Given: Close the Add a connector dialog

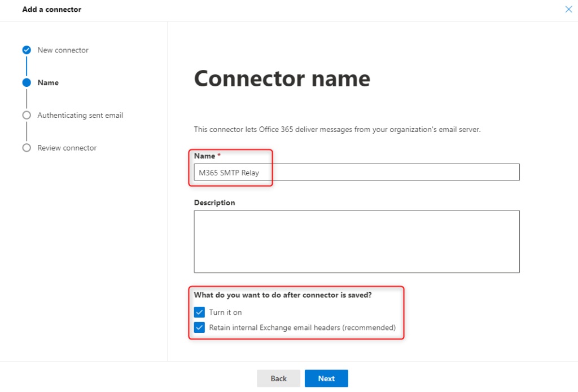Looking at the screenshot, I should 568,9.
